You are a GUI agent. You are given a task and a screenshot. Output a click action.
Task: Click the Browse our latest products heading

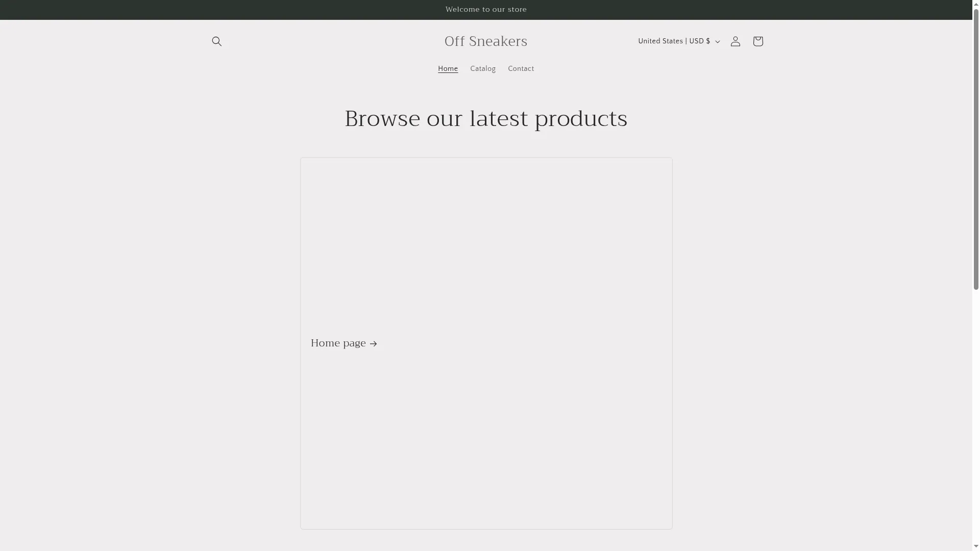tap(486, 119)
